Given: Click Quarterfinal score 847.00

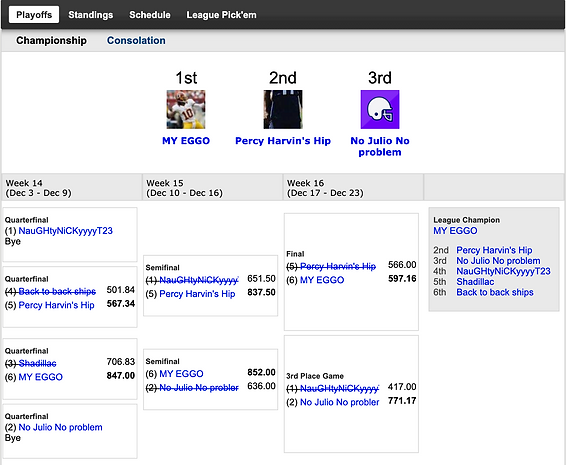Looking at the screenshot, I should (x=121, y=375).
